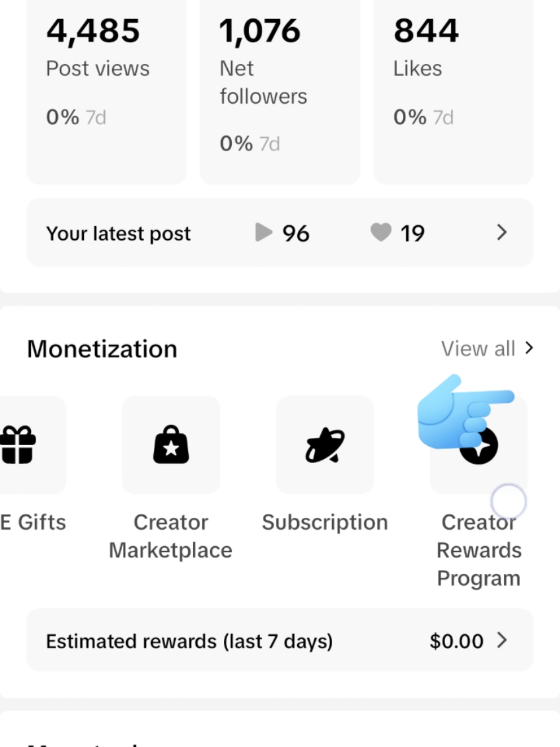Open the Likes stat card
Viewport: 560px width, 747px height.
[x=453, y=92]
